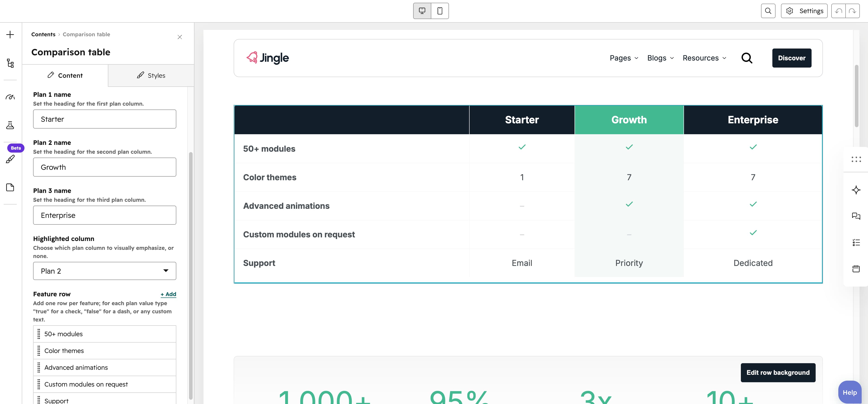Screen dimensions: 868x404
Task: Open the comments chat icon
Action: (856, 216)
